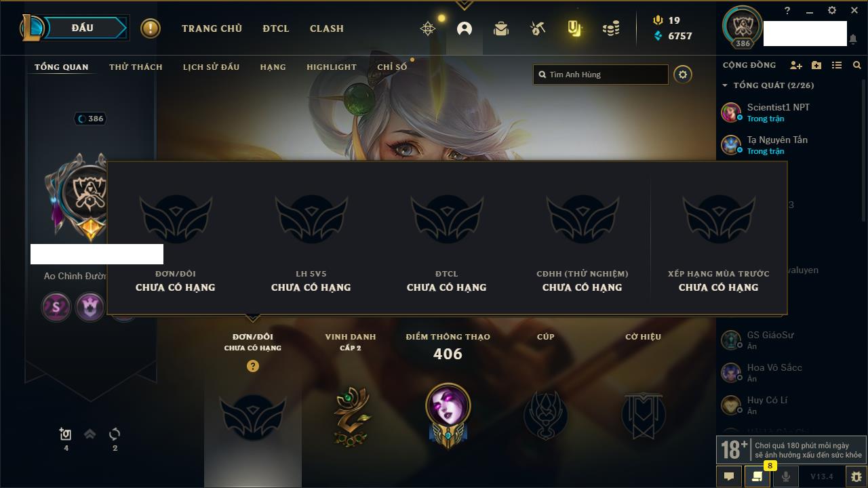This screenshot has height=488, width=868.
Task: Toggle microphone mute in the bottom bar
Action: click(x=785, y=476)
